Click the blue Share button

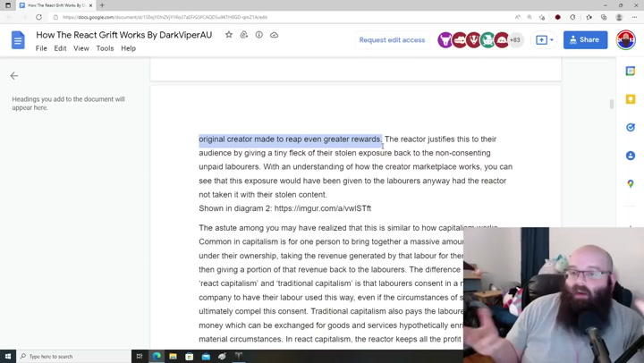click(585, 40)
